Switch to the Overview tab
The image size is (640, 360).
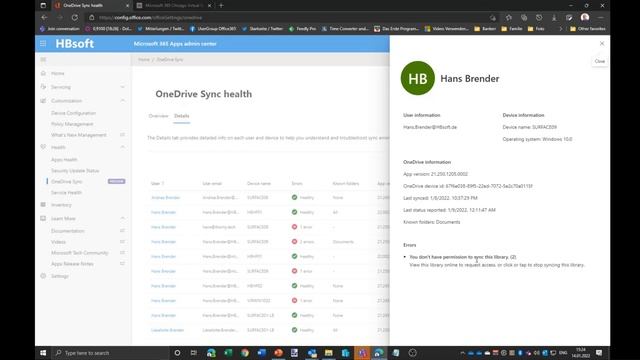click(158, 116)
